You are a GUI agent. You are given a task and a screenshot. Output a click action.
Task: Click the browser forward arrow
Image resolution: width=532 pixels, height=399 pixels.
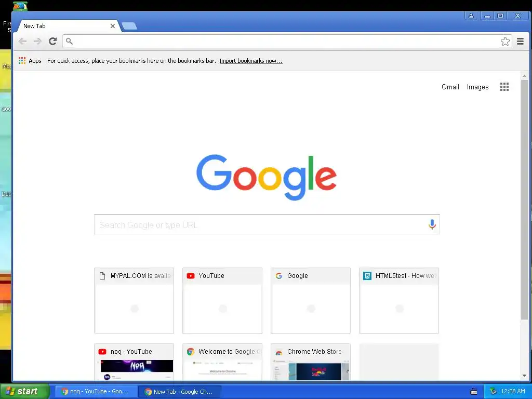tap(37, 42)
